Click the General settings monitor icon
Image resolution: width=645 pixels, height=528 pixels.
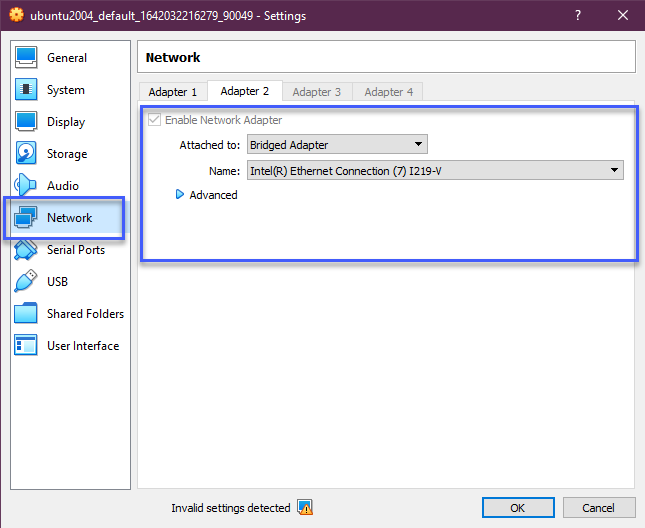(26, 58)
